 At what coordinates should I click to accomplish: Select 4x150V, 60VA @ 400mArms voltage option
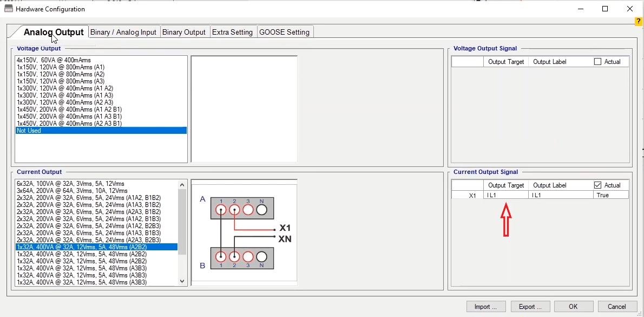pyautogui.click(x=54, y=60)
